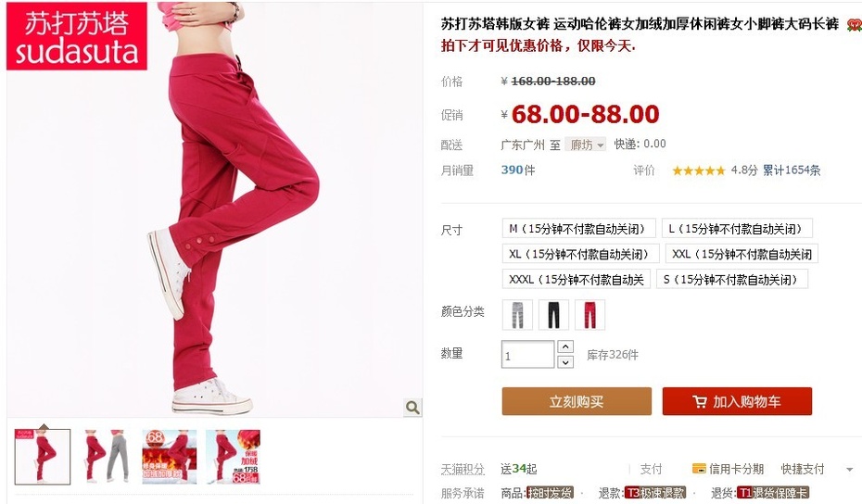Click the credit card installment icon
This screenshot has height=504, width=862.
tap(699, 469)
